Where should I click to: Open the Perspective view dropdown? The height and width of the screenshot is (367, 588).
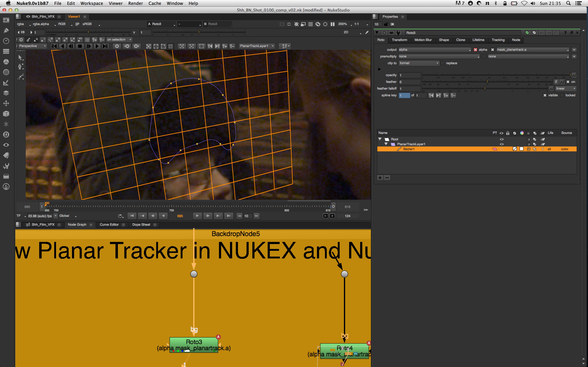(32, 46)
